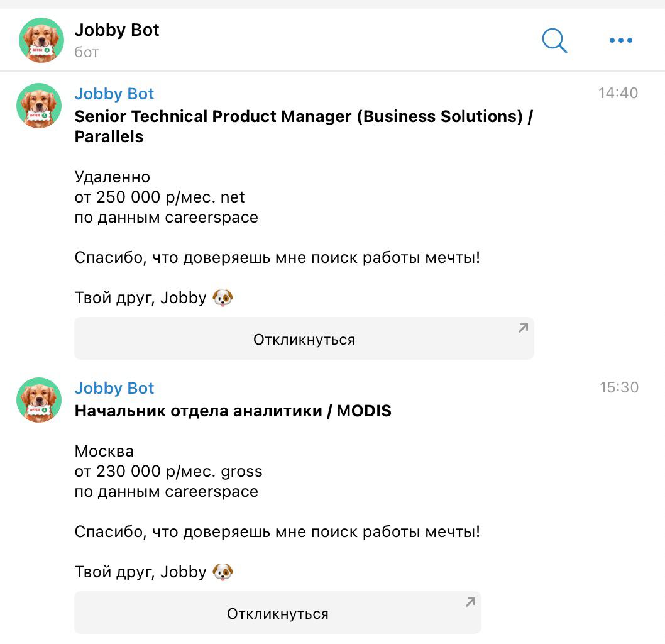The width and height of the screenshot is (665, 644).
Task: Open Jobby Bot profile from header avatar
Action: point(41,40)
